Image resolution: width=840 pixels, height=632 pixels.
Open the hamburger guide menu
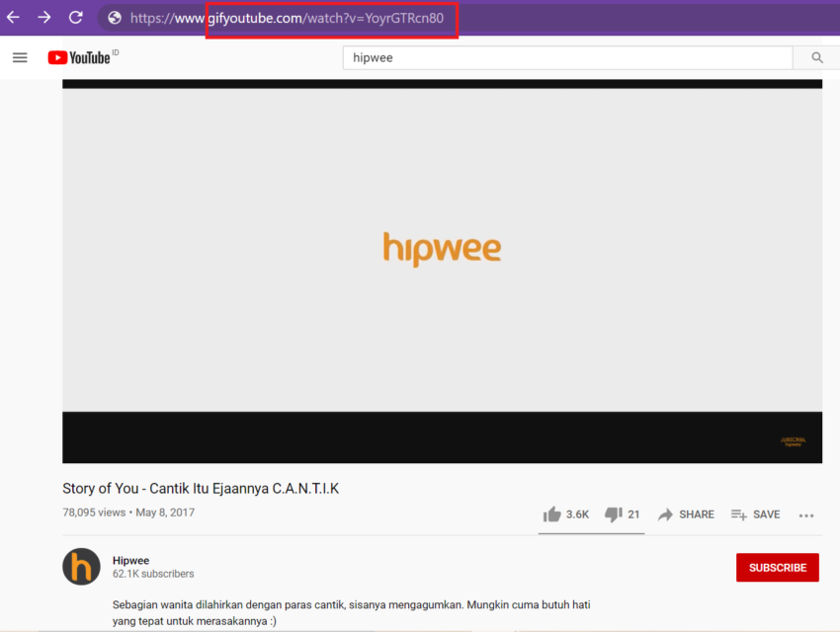(x=20, y=57)
